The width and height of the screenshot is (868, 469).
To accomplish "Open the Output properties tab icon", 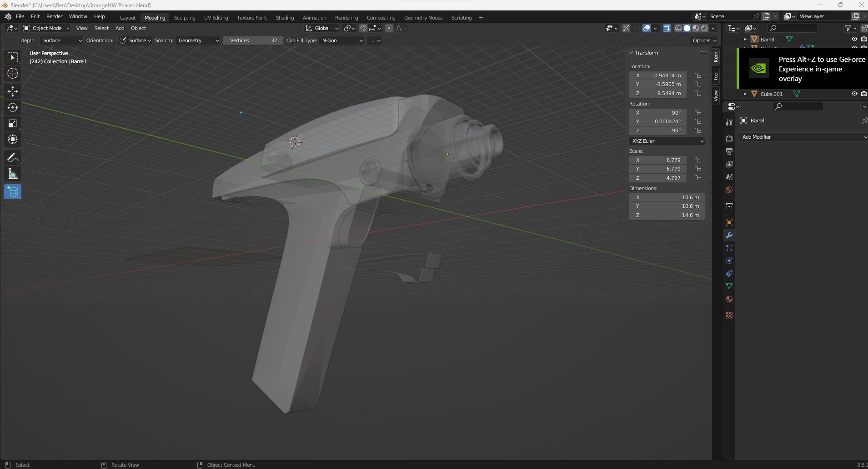I will (729, 151).
